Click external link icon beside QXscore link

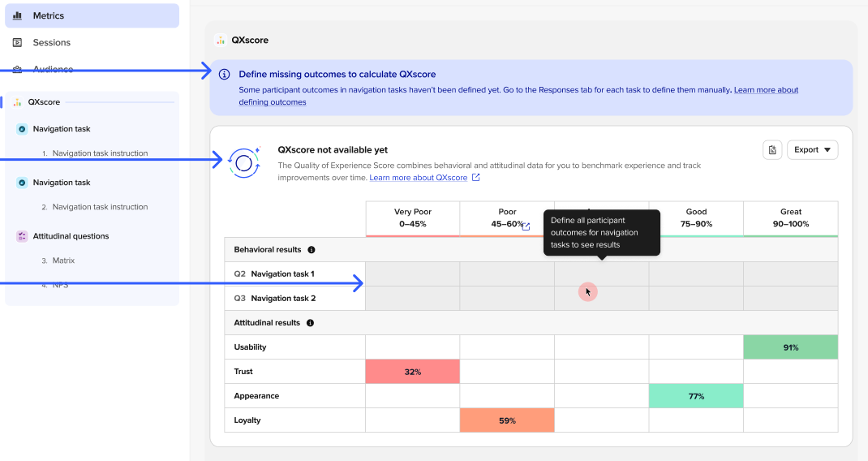(x=475, y=177)
